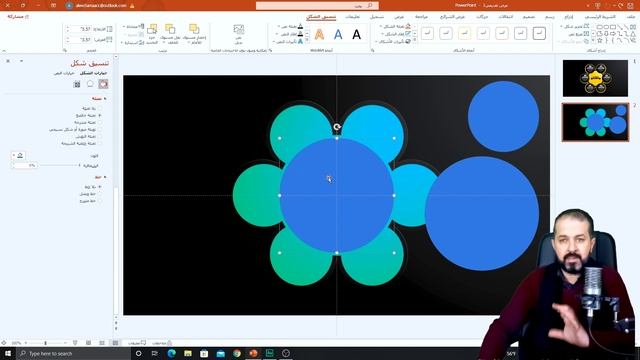Open Edit Shape (تحرير شكل) tool
Viewport: 640px width, 360px height.
[x=576, y=26]
